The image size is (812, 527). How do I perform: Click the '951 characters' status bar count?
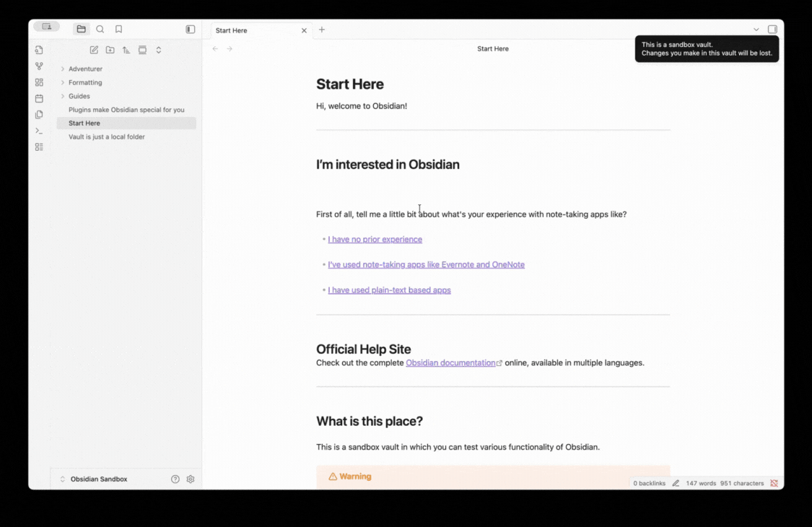tap(742, 484)
